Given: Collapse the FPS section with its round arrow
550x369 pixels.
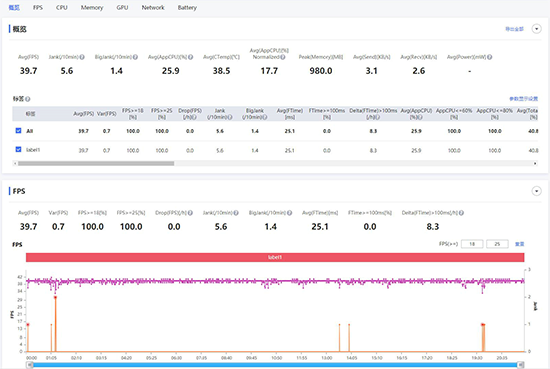Looking at the screenshot, I should (536, 191).
